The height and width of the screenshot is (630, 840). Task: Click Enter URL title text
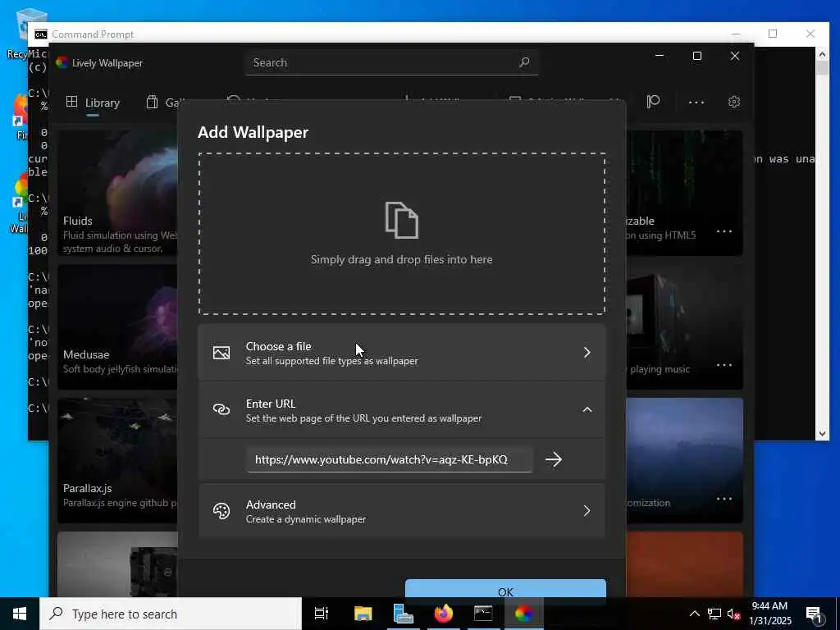271,404
